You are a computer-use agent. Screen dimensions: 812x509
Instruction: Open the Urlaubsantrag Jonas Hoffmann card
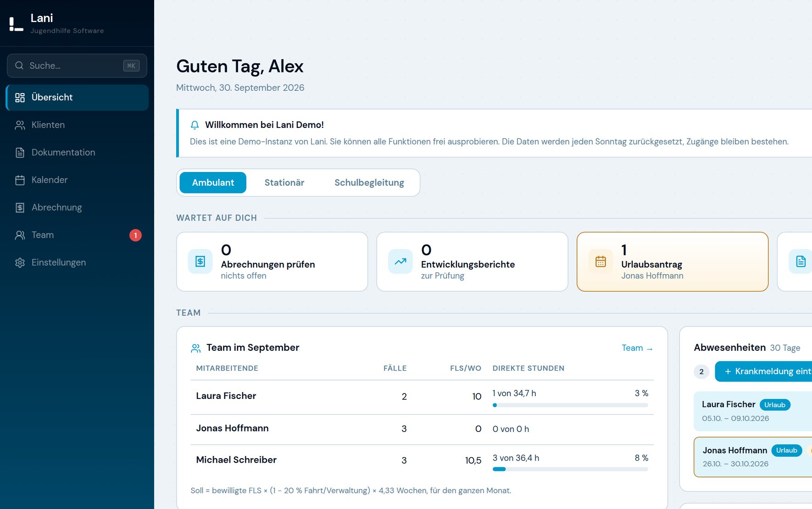coord(672,262)
